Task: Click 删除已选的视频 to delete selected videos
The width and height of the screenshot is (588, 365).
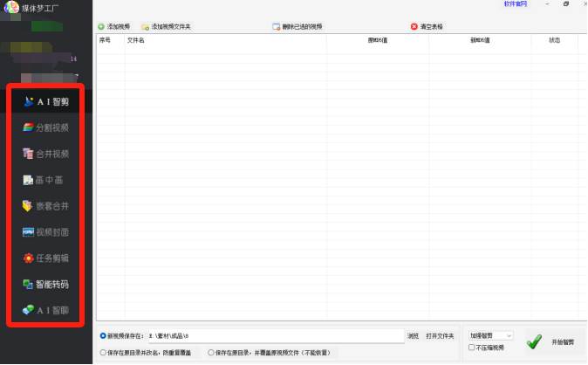Action: pos(297,27)
